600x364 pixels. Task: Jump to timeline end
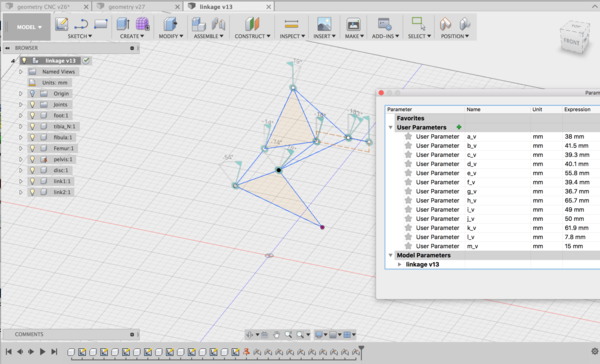[54, 351]
